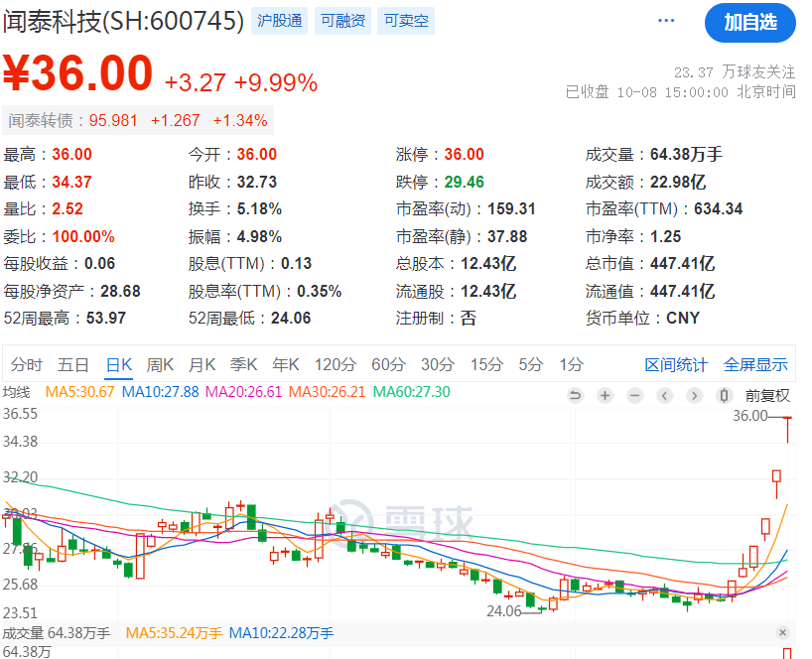Click the 36.00 high marker on chart
Screen dimensions: 812x659
click(750, 416)
